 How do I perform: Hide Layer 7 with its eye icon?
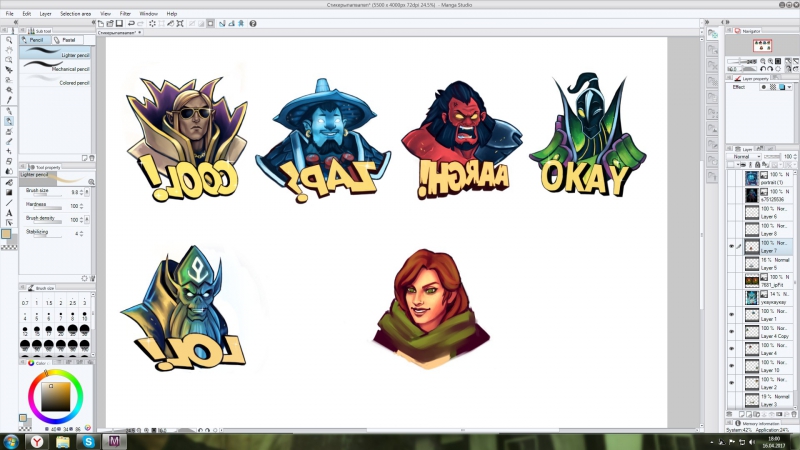(x=731, y=246)
